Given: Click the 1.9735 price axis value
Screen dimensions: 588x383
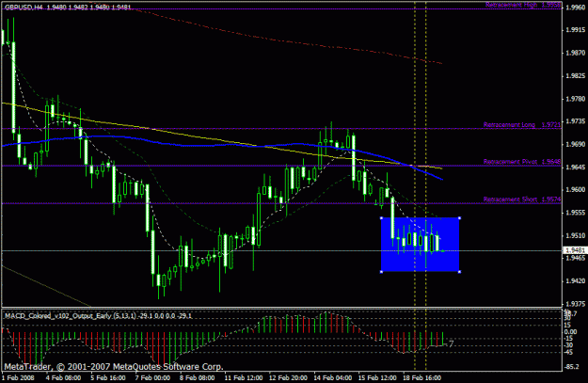Looking at the screenshot, I should click(575, 121).
